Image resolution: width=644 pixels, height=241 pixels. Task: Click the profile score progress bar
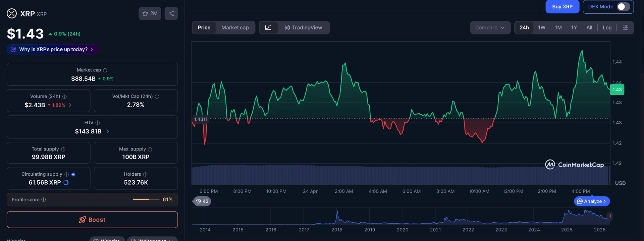pos(146,199)
